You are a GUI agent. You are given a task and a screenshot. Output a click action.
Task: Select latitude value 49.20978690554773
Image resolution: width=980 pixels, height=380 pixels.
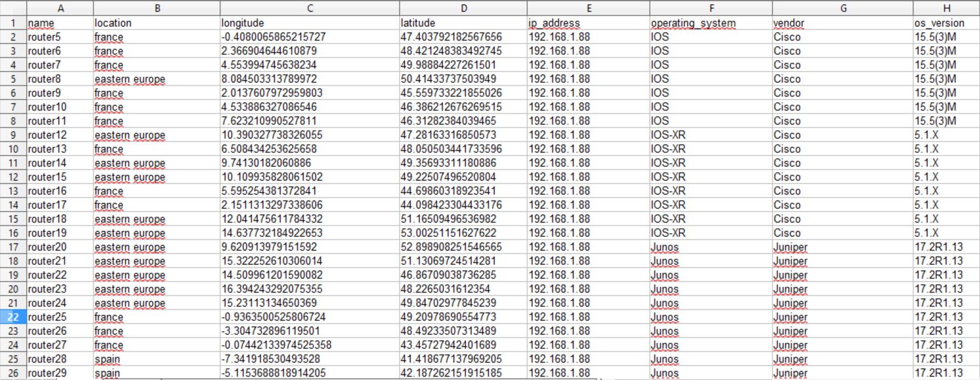[x=464, y=317]
